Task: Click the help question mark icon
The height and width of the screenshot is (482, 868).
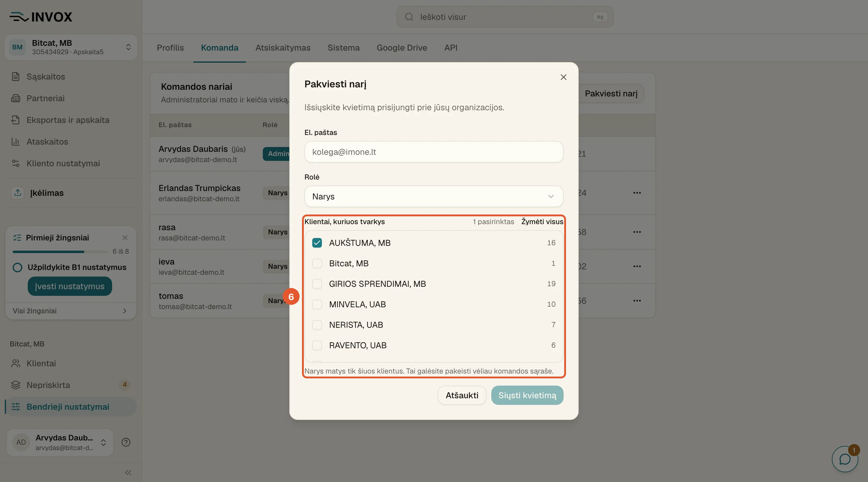Action: coord(126,442)
